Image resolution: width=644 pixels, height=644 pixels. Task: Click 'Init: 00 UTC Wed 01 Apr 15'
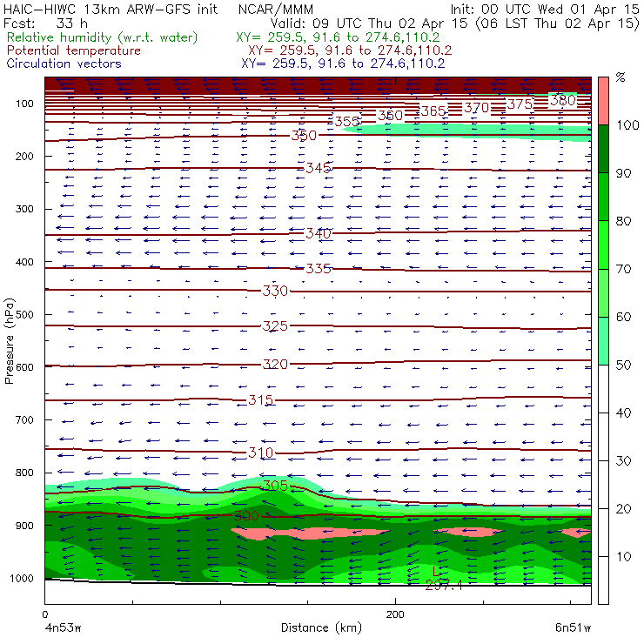(545, 10)
